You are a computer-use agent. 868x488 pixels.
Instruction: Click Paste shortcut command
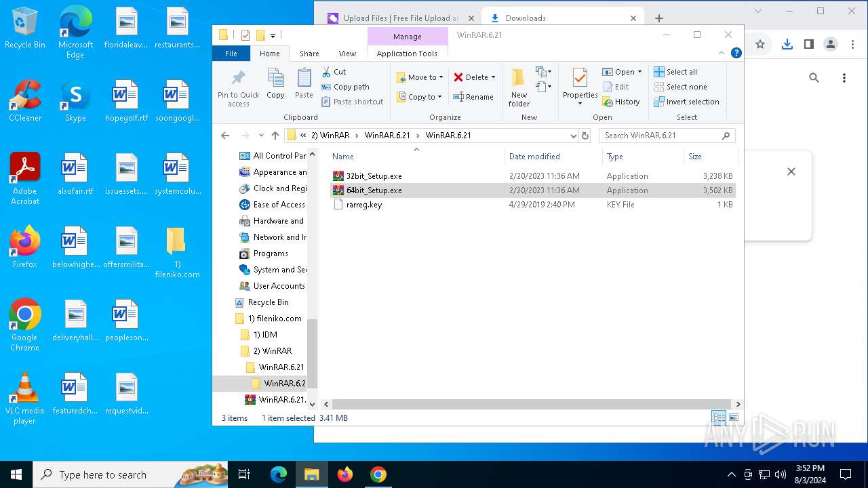click(352, 102)
